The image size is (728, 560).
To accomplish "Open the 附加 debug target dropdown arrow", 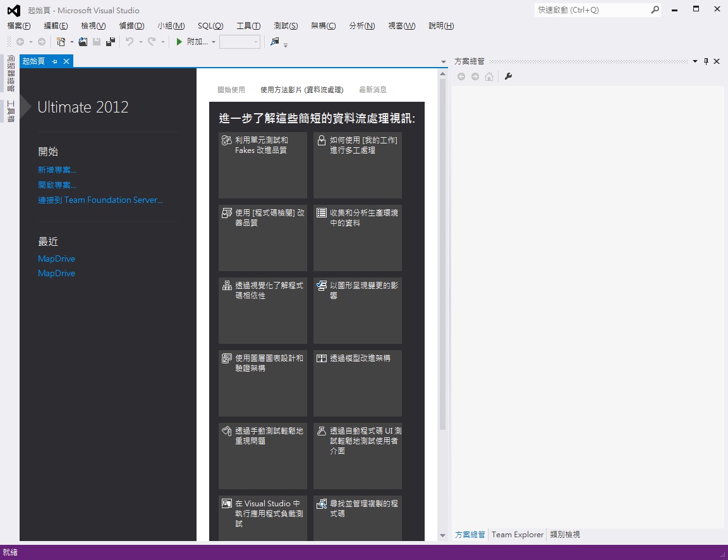I will [214, 42].
